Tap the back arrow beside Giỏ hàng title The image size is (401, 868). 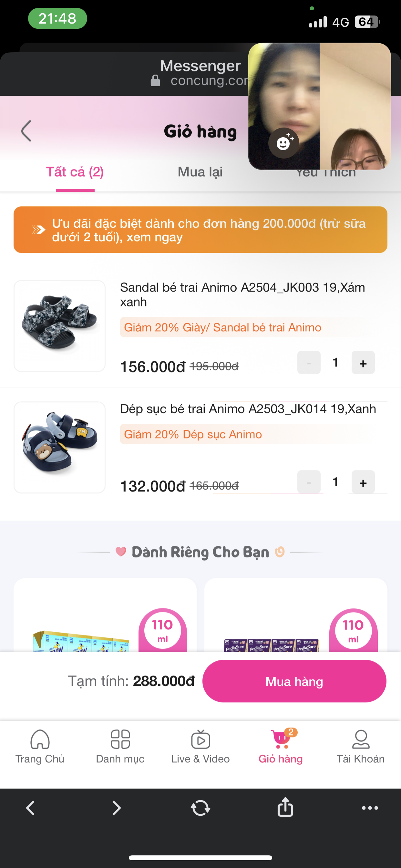[x=26, y=131]
